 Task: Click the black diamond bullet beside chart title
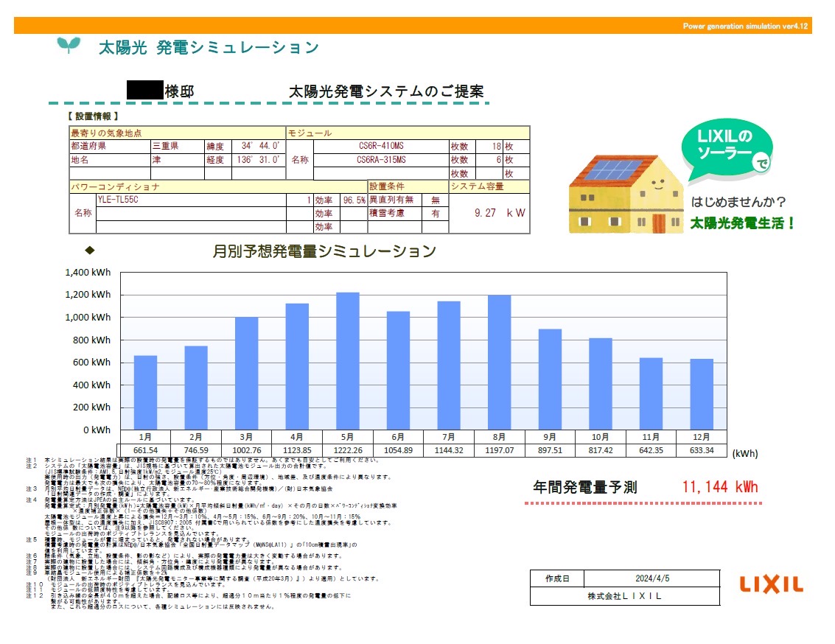click(x=91, y=250)
